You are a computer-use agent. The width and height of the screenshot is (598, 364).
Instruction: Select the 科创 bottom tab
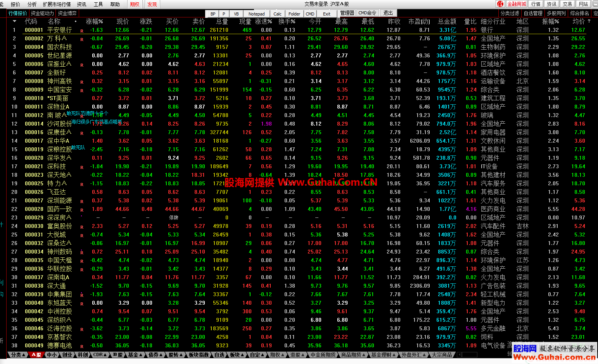point(83,355)
